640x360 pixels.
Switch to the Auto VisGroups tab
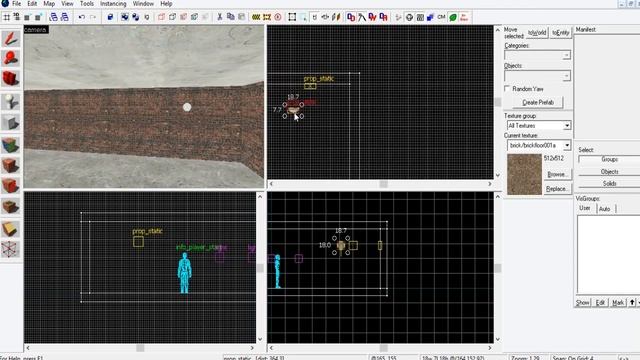[x=604, y=209]
